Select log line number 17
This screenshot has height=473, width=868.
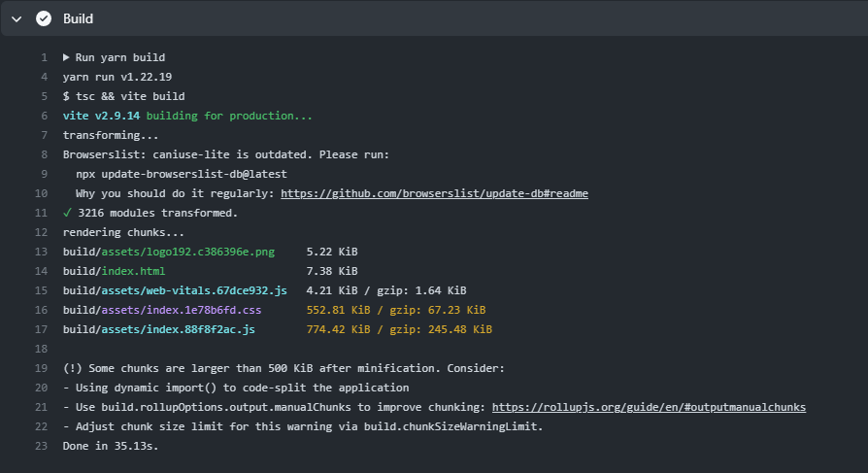coord(41,329)
